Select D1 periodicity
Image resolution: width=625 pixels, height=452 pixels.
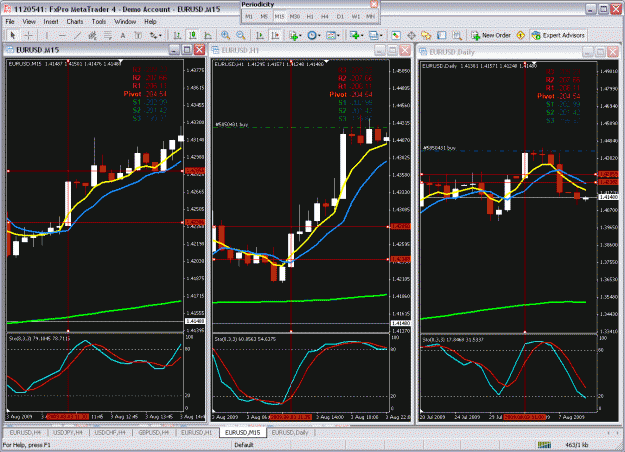pos(340,16)
